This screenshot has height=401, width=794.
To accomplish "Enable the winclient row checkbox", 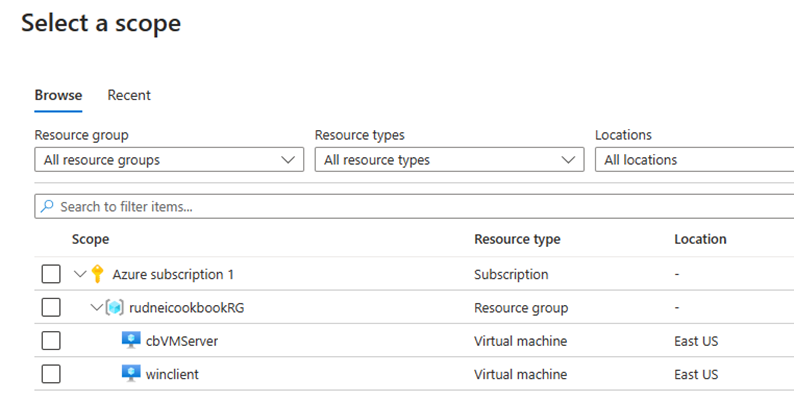I will [x=51, y=374].
